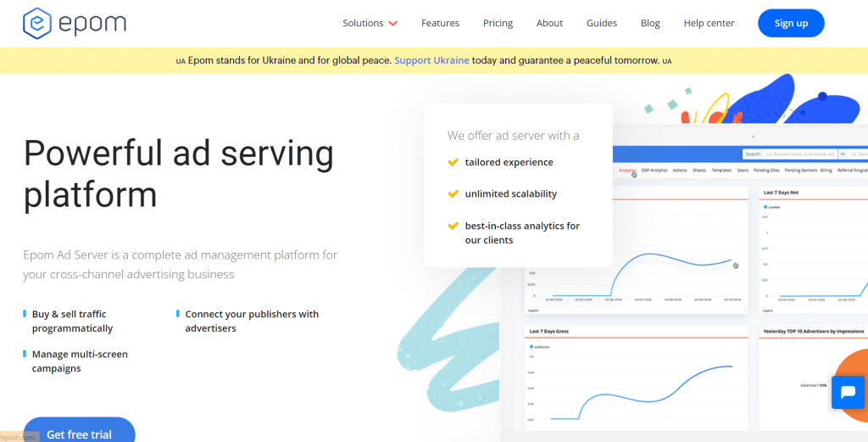This screenshot has height=442, width=868.
Task: Open the Pricing page
Action: point(498,23)
